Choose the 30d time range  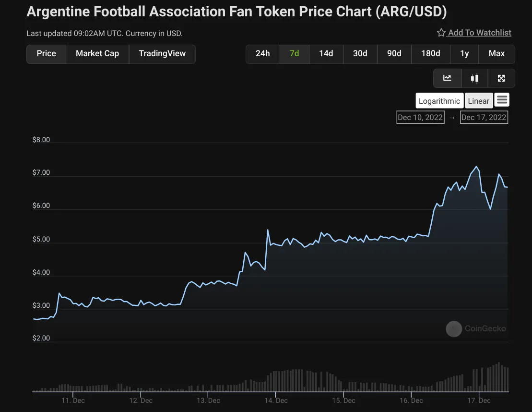[x=360, y=54]
